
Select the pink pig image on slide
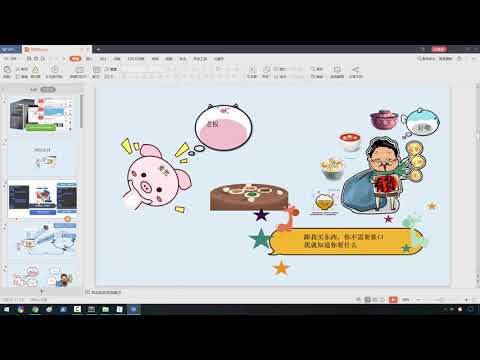pos(156,177)
